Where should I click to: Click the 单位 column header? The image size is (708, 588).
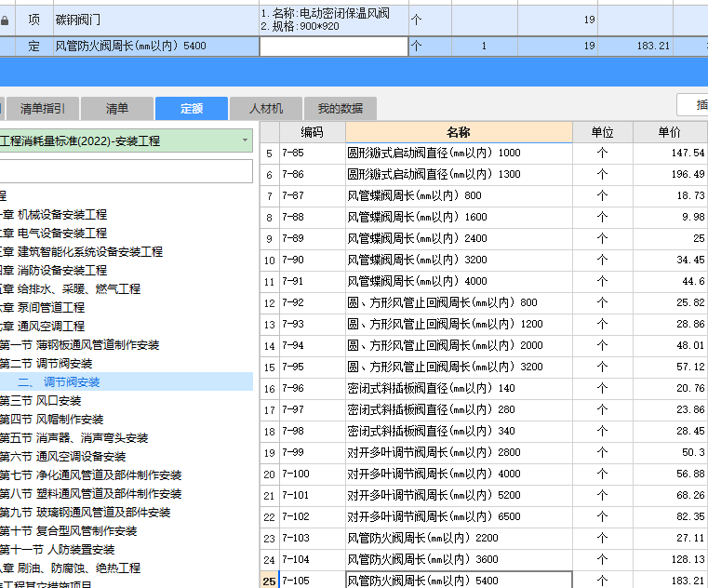pyautogui.click(x=602, y=132)
